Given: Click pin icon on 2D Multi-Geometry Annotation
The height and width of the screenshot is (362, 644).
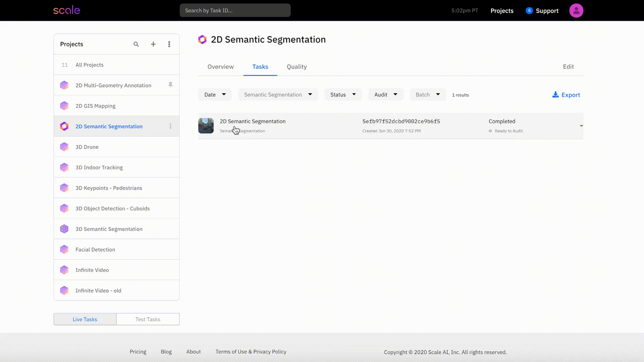Looking at the screenshot, I should pos(170,85).
